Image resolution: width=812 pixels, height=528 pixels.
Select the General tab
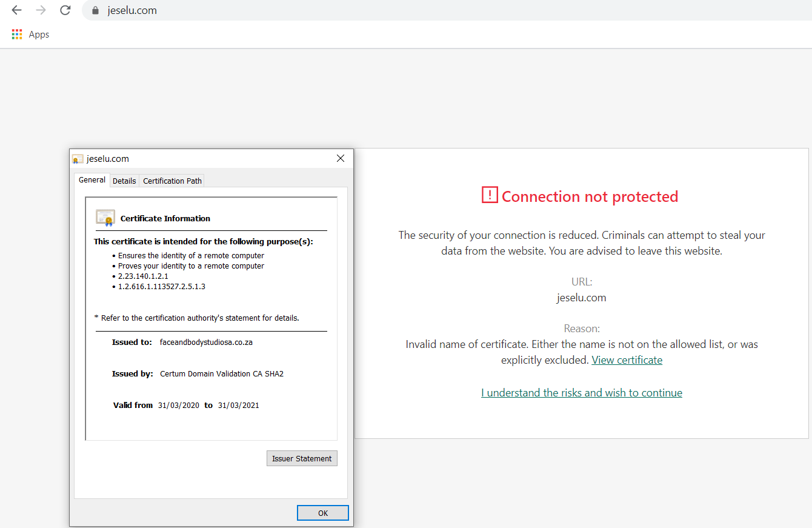coord(92,180)
